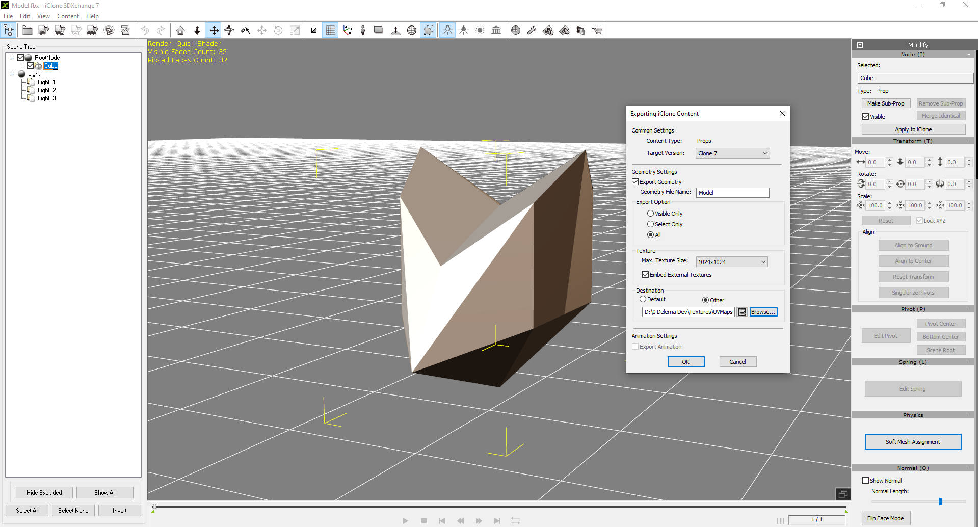The width and height of the screenshot is (980, 527).
Task: Click the sun light toolbar icon
Action: tap(480, 31)
